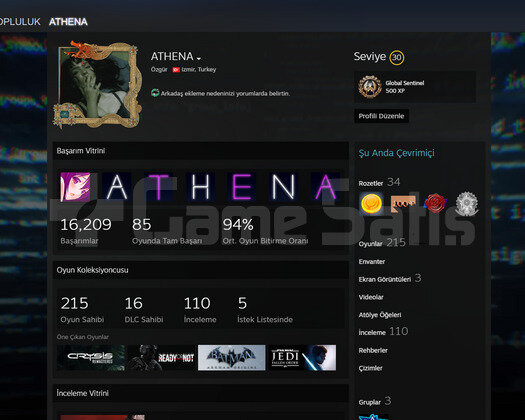525x420 pixels.
Task: Open the 110 İnceleme collector statistic
Action: [x=200, y=310]
